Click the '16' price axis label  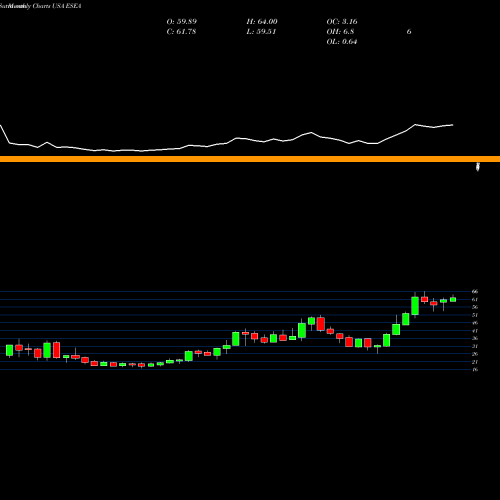(x=475, y=369)
